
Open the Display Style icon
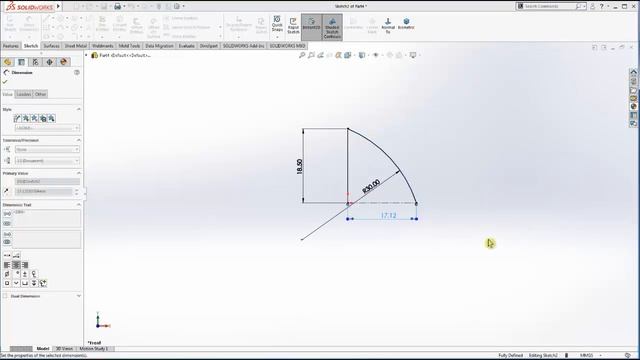tap(362, 55)
